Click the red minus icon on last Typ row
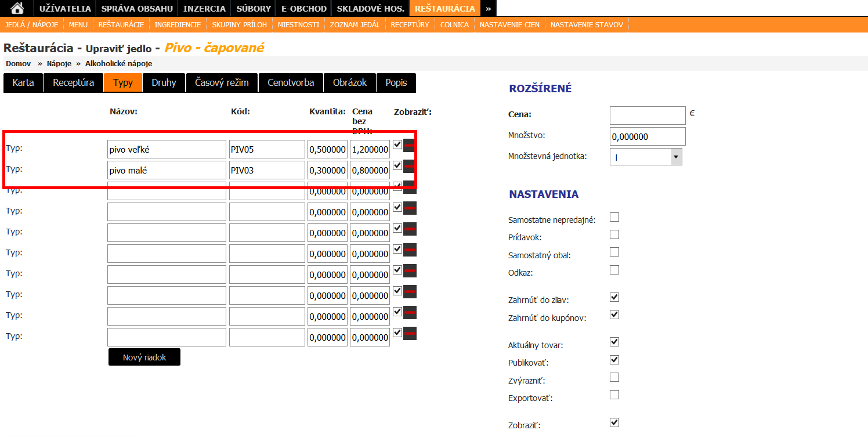This screenshot has width=868, height=437. pyautogui.click(x=410, y=334)
